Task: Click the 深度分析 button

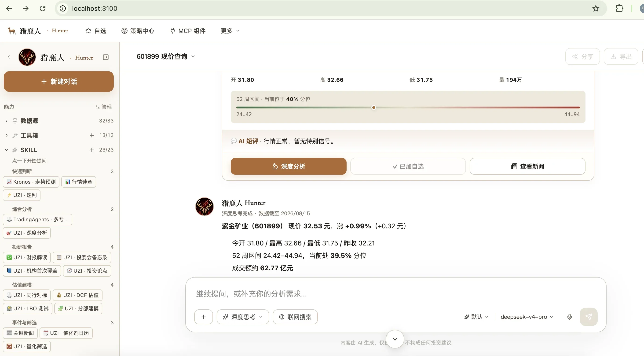Action: 289,166
